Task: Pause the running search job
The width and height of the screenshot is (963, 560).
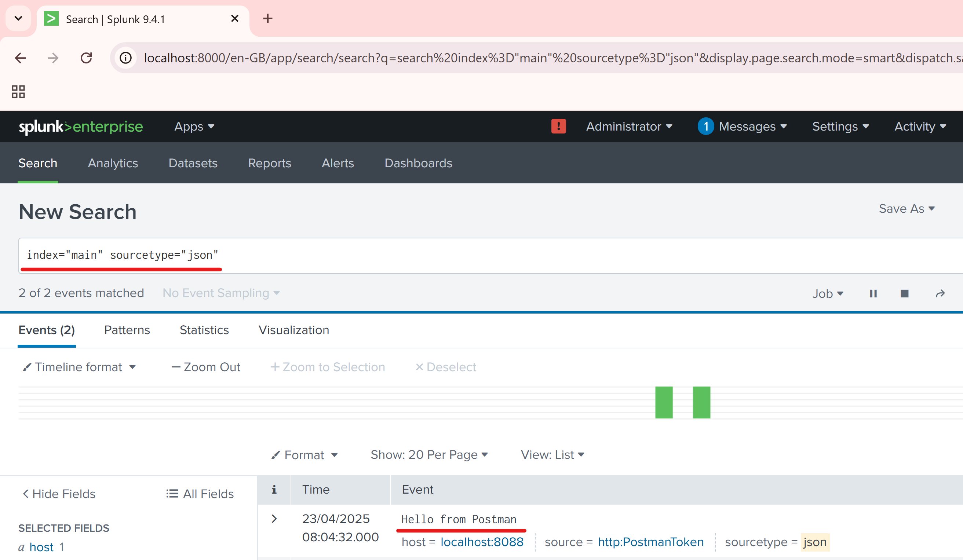Action: click(x=873, y=293)
